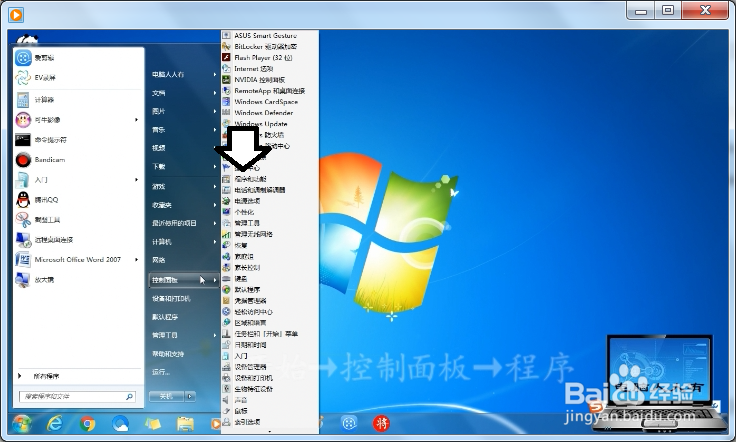Expand the 控制面板 submenu arrow
The width and height of the screenshot is (736, 442).
point(215,280)
